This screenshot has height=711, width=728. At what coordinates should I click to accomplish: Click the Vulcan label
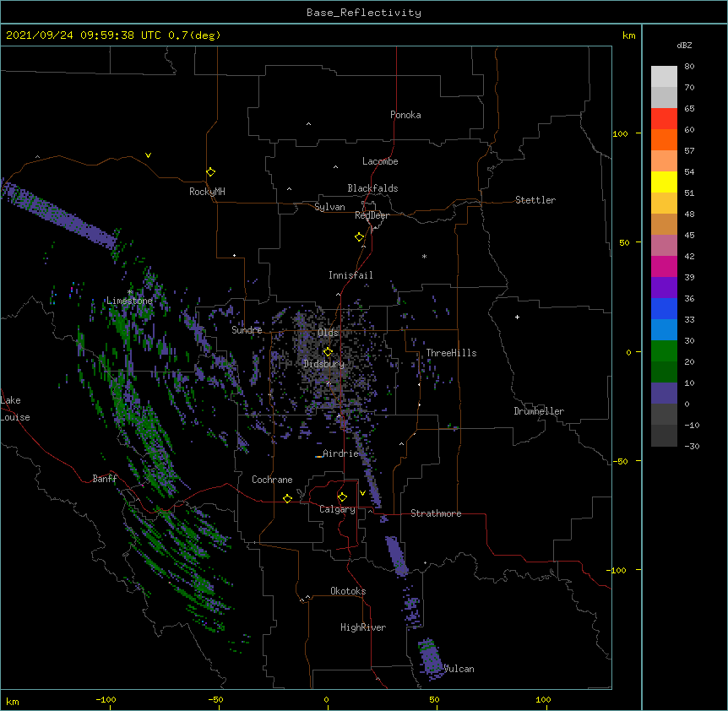(x=459, y=669)
